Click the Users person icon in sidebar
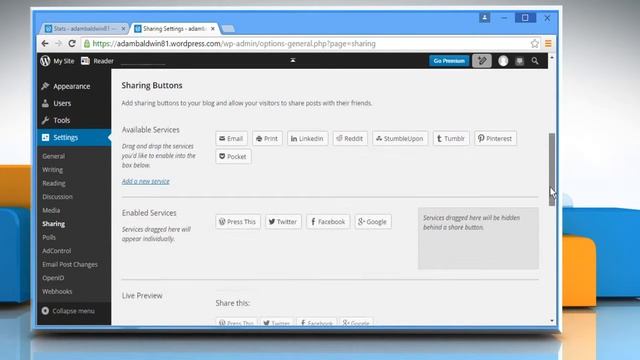This screenshot has width=640, height=360. 45,103
